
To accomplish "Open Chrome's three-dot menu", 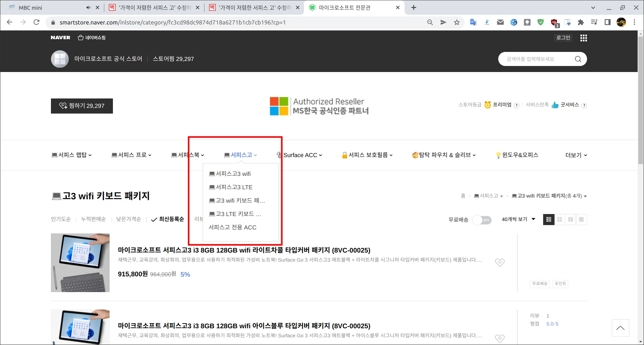I will [x=634, y=22].
